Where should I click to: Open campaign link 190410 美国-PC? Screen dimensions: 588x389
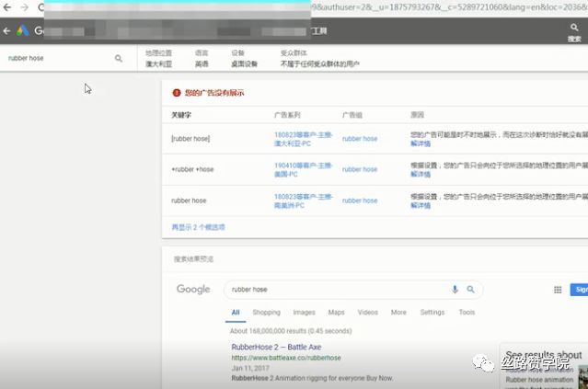tap(303, 170)
